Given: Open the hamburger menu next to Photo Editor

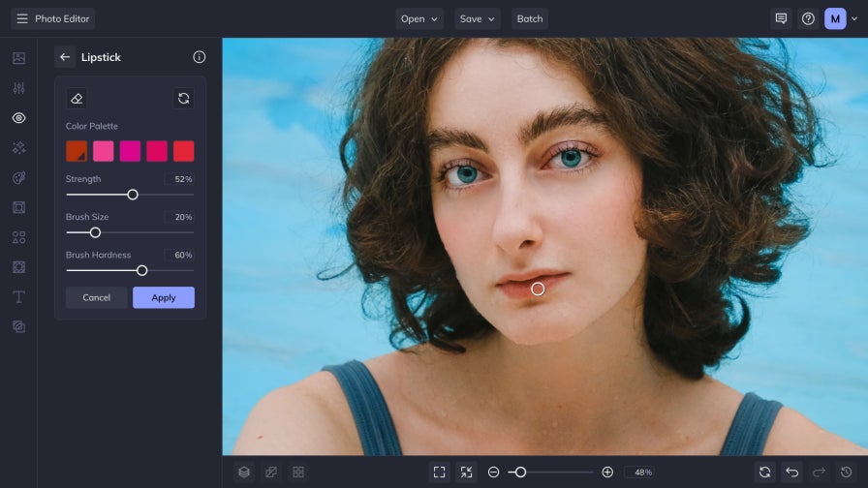Looking at the screenshot, I should click(22, 18).
